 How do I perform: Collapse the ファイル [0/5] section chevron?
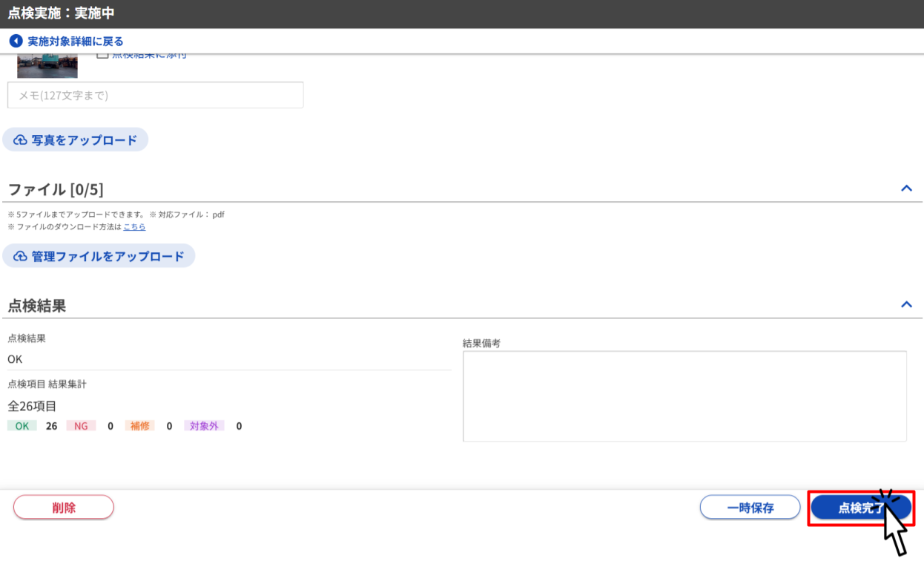click(906, 189)
